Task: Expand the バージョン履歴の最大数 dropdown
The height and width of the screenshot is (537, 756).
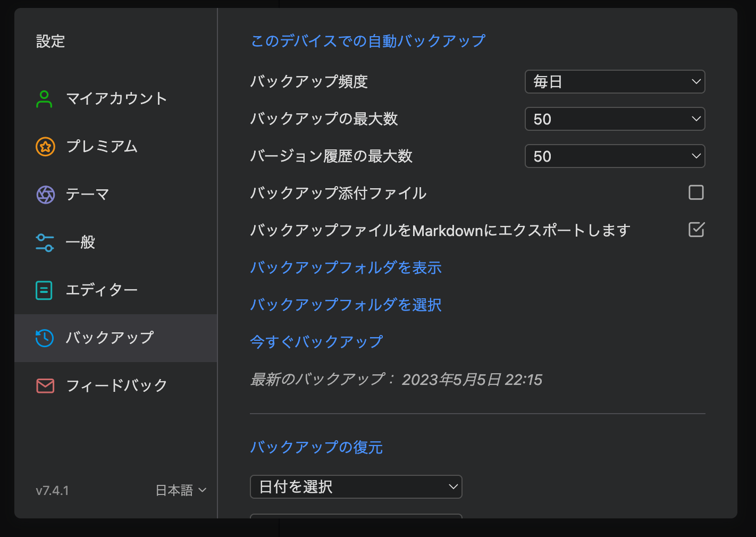Action: (x=615, y=156)
